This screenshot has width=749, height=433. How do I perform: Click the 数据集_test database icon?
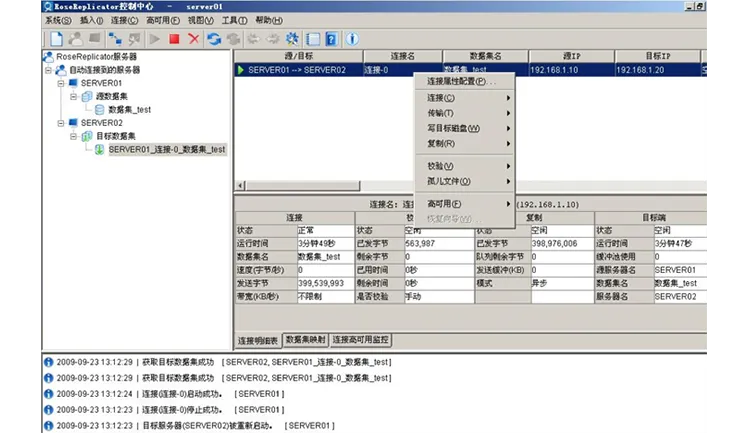(x=99, y=109)
